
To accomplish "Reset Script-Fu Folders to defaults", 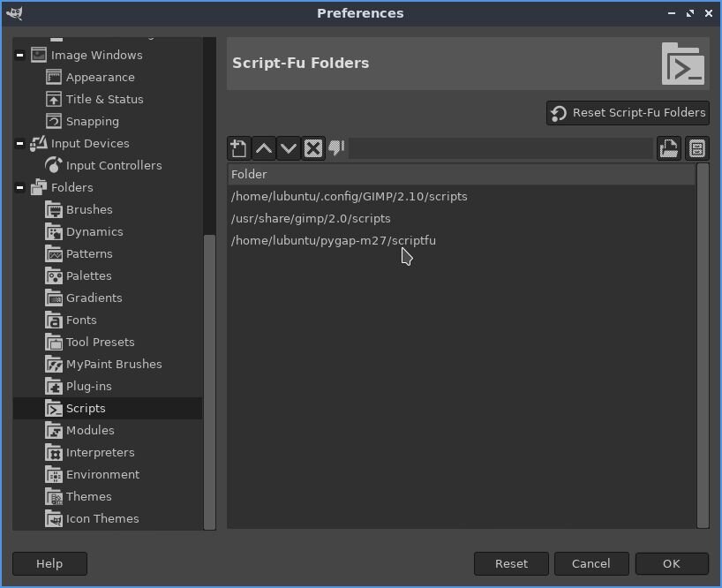I will (x=628, y=113).
